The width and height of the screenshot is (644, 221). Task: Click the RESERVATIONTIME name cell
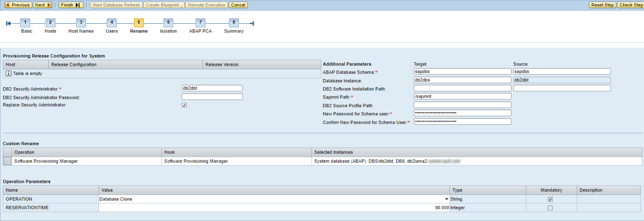pos(51,208)
